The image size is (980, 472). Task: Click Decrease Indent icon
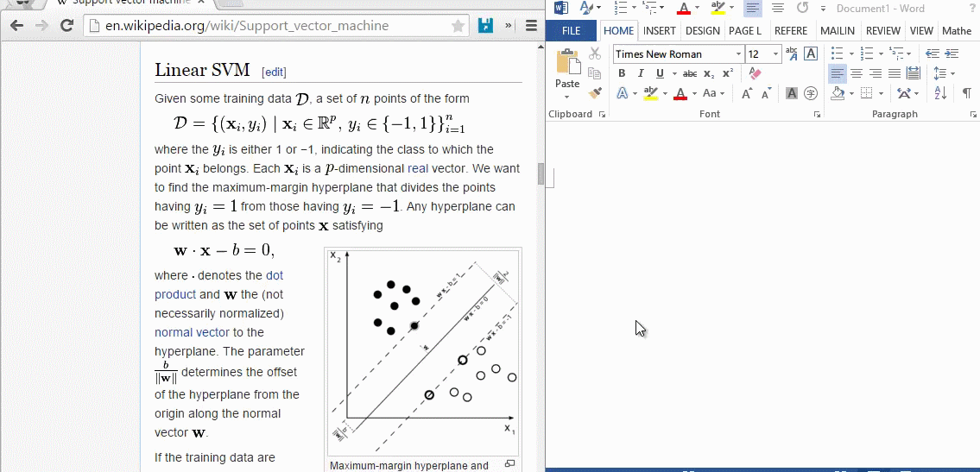pyautogui.click(x=933, y=53)
